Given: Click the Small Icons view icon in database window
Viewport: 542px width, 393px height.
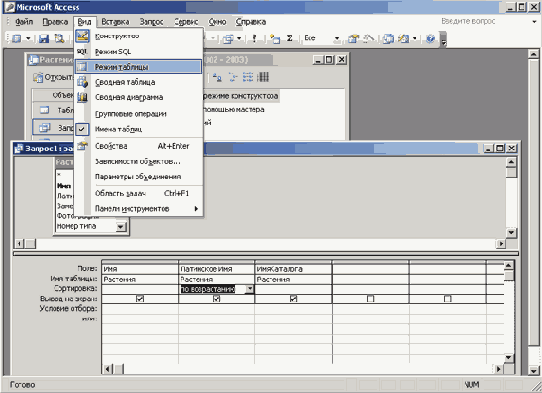Looking at the screenshot, I should (233, 77).
